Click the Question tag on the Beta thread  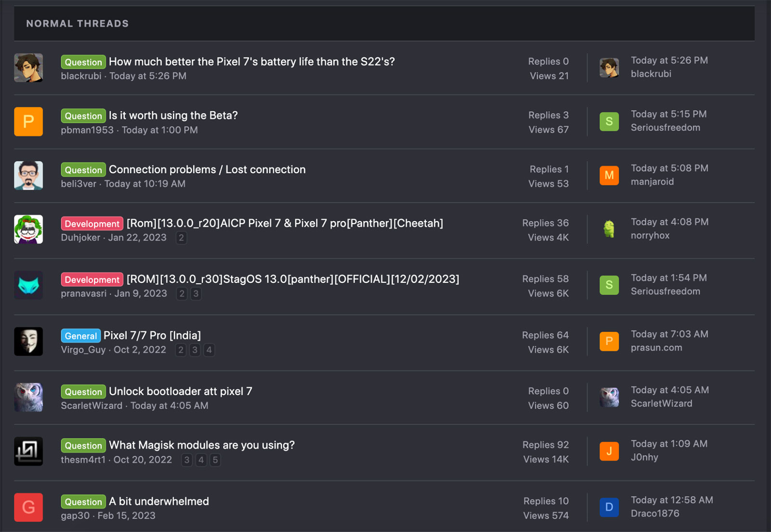pyautogui.click(x=83, y=116)
